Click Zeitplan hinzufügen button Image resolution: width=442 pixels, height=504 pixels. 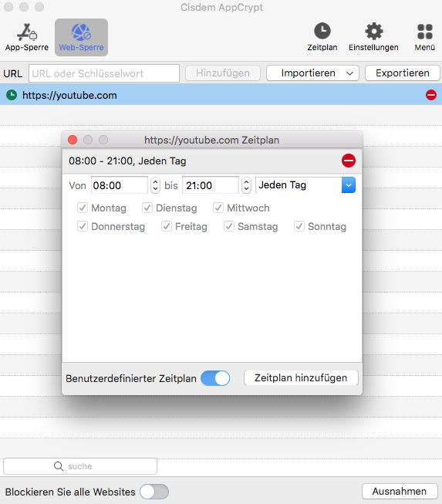point(301,378)
